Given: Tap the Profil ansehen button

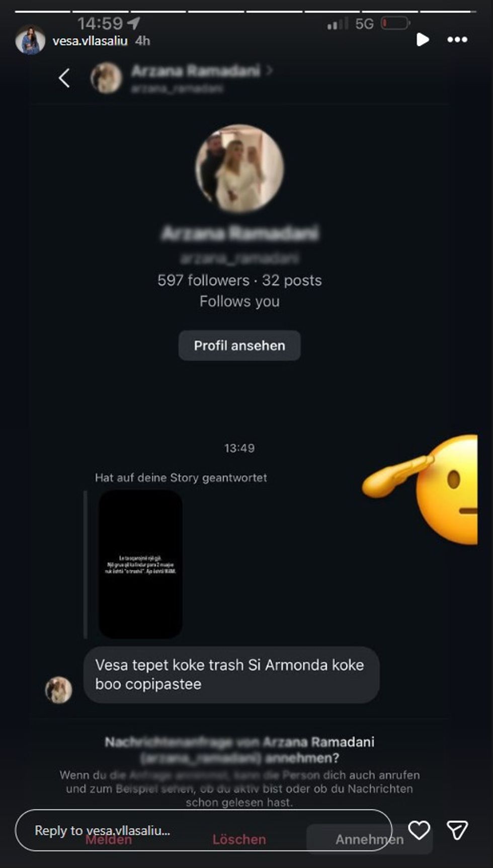Looking at the screenshot, I should pyautogui.click(x=239, y=345).
